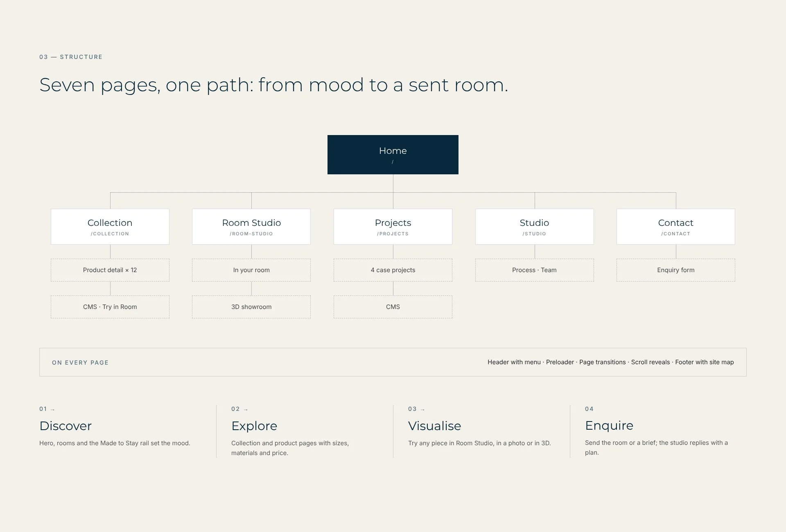The image size is (786, 532).
Task: Click the /ROOM-STUDIO path label
Action: click(251, 234)
